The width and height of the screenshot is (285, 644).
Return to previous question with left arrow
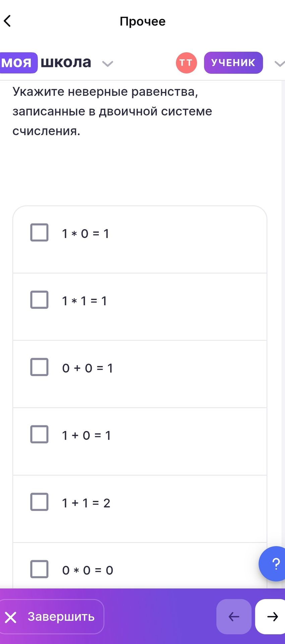[x=234, y=616]
